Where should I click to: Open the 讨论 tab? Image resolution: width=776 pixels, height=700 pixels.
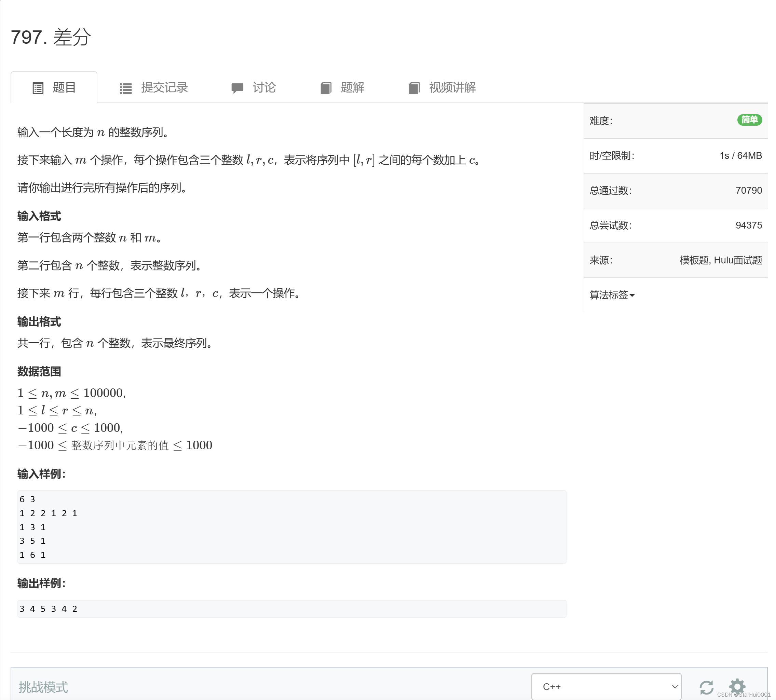[264, 88]
